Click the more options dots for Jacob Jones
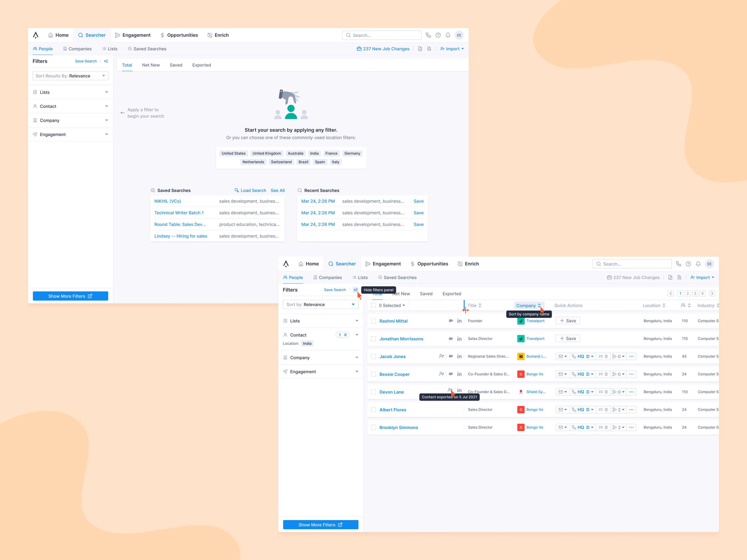The width and height of the screenshot is (747, 560). (x=631, y=357)
